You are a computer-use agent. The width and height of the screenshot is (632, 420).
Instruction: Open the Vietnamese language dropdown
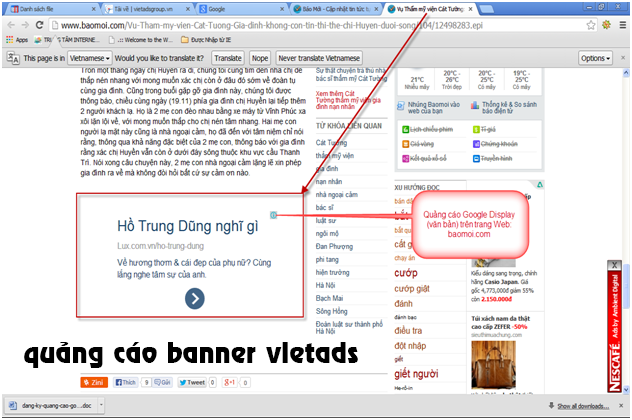click(x=89, y=58)
